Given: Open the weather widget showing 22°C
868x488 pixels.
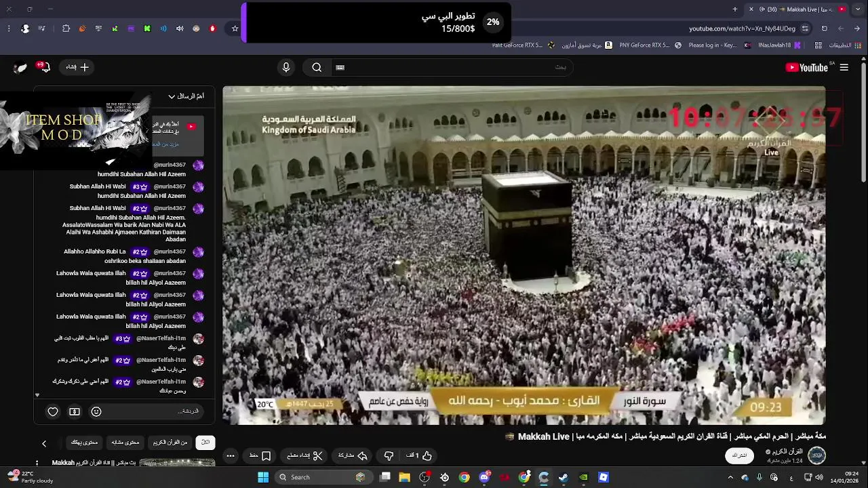Looking at the screenshot, I should click(x=30, y=477).
